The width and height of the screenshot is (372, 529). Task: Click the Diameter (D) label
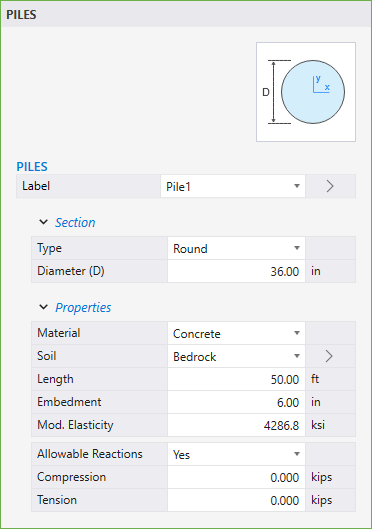(71, 271)
